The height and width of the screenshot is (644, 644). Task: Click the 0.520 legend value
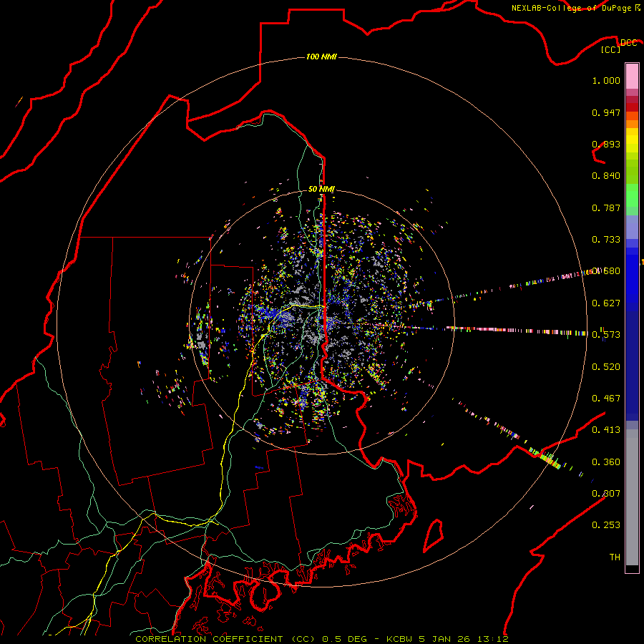[606, 367]
